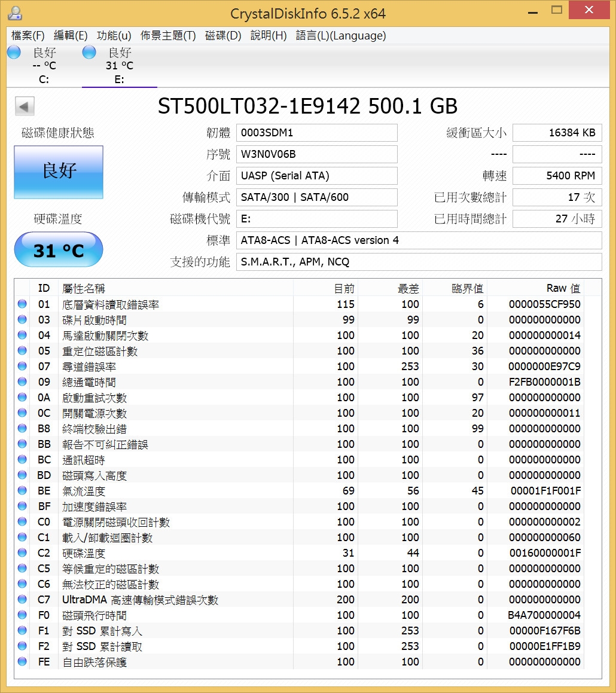The image size is (616, 693).
Task: Click status icon for attribute BC
Action: (22, 460)
